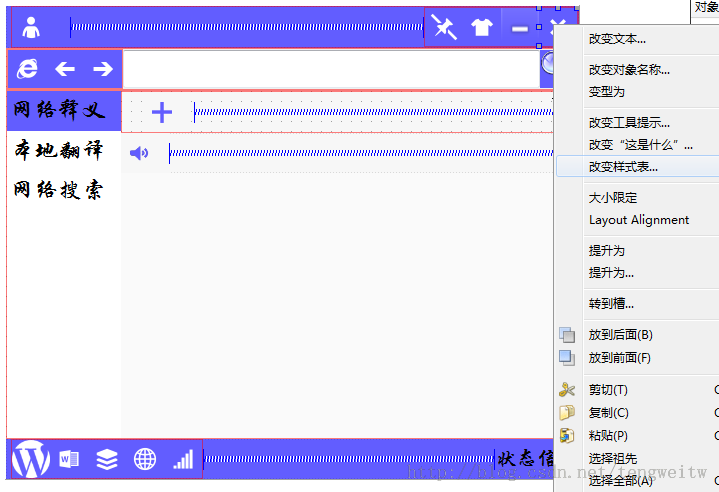Click the bring-to-front icon
The width and height of the screenshot is (719, 492).
pos(567,358)
